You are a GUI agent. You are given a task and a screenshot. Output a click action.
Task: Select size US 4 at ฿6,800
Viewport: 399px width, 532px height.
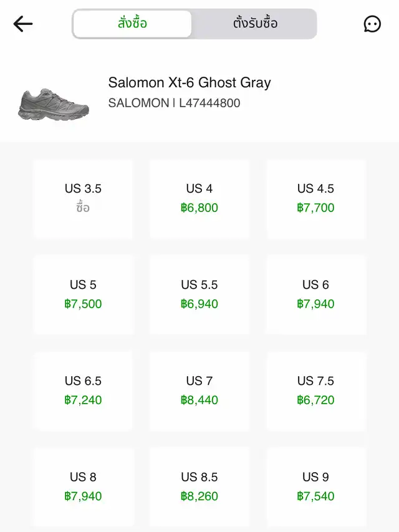199,198
